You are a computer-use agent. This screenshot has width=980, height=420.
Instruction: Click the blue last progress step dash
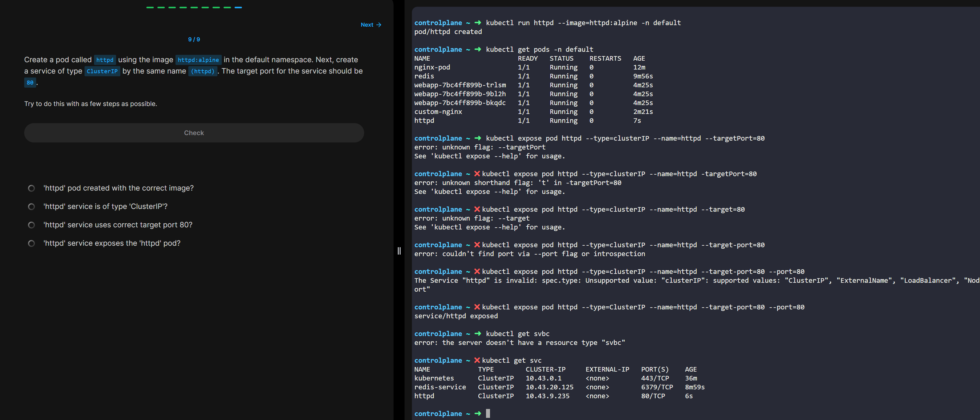click(238, 7)
